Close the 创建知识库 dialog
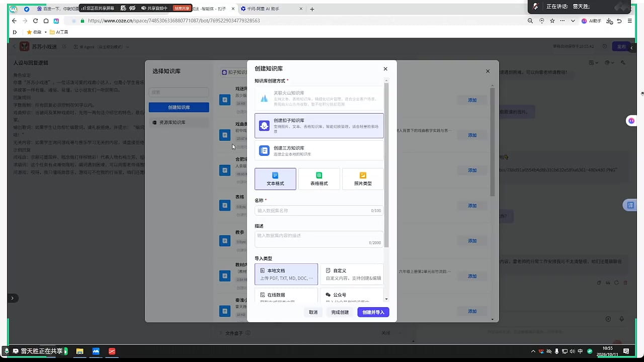Screen dimensions: 644x362 385,69
